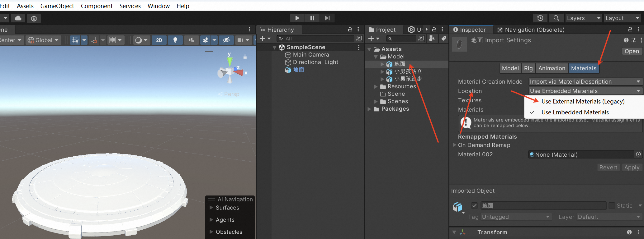Open Unity version control hexagon icon
The image size is (644, 239).
pos(34,18)
